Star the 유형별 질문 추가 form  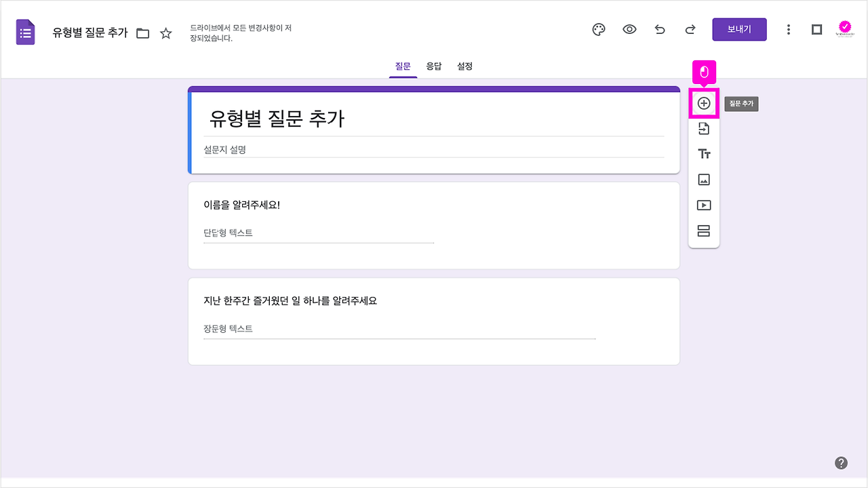pyautogui.click(x=165, y=32)
